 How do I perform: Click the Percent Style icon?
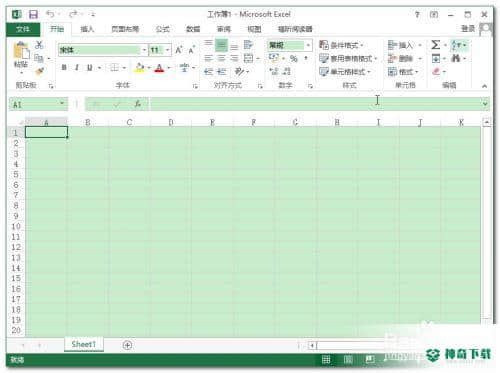293,59
